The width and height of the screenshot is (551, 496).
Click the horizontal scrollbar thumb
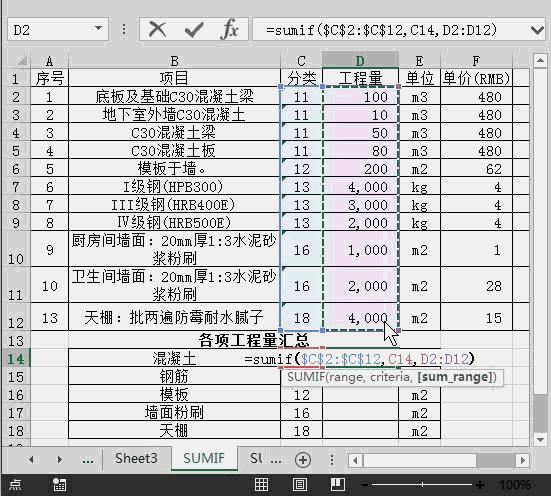click(420, 460)
